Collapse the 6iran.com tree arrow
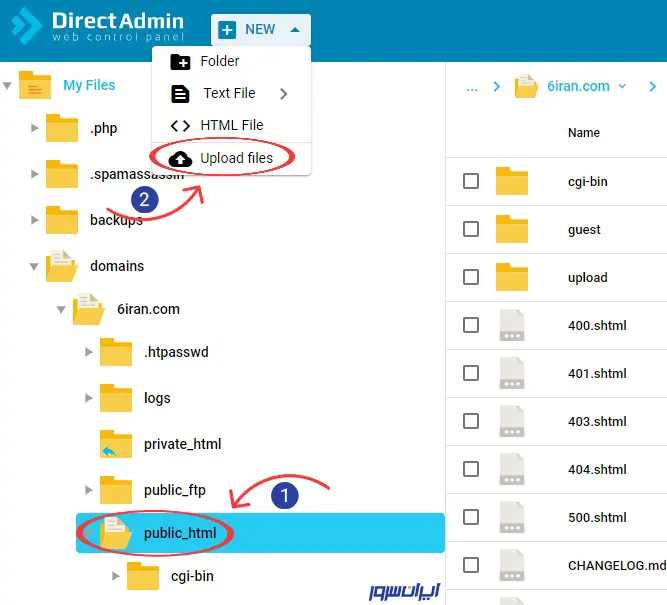Screen dimensions: 667x605 (61, 309)
